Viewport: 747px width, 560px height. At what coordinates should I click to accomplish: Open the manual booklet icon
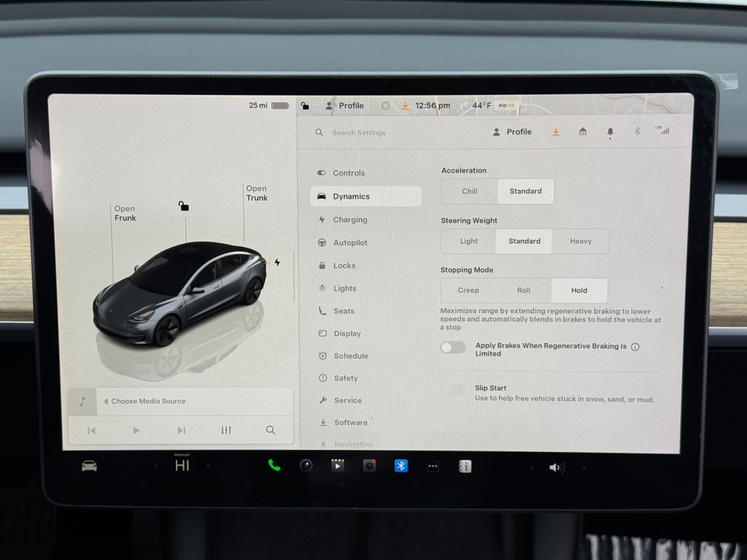click(465, 466)
